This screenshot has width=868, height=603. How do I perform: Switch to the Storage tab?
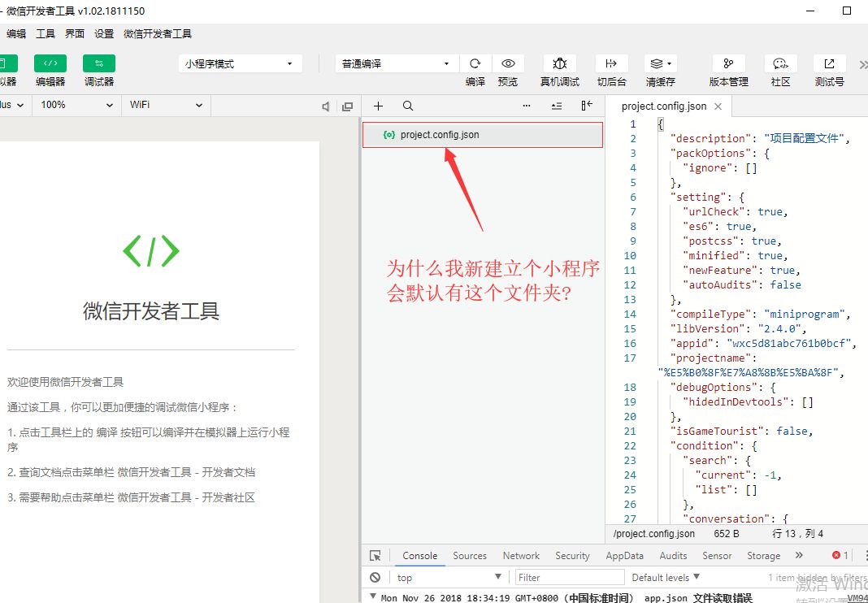[763, 555]
